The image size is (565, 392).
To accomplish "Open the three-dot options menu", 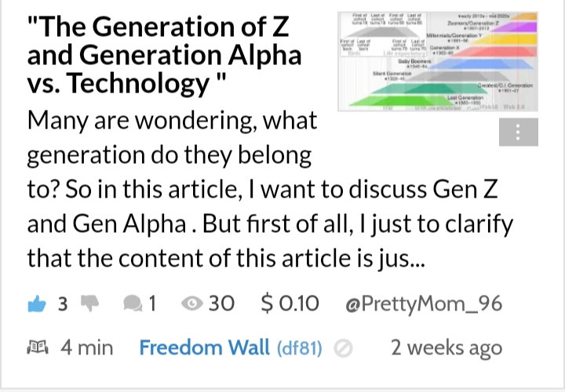I will (518, 132).
